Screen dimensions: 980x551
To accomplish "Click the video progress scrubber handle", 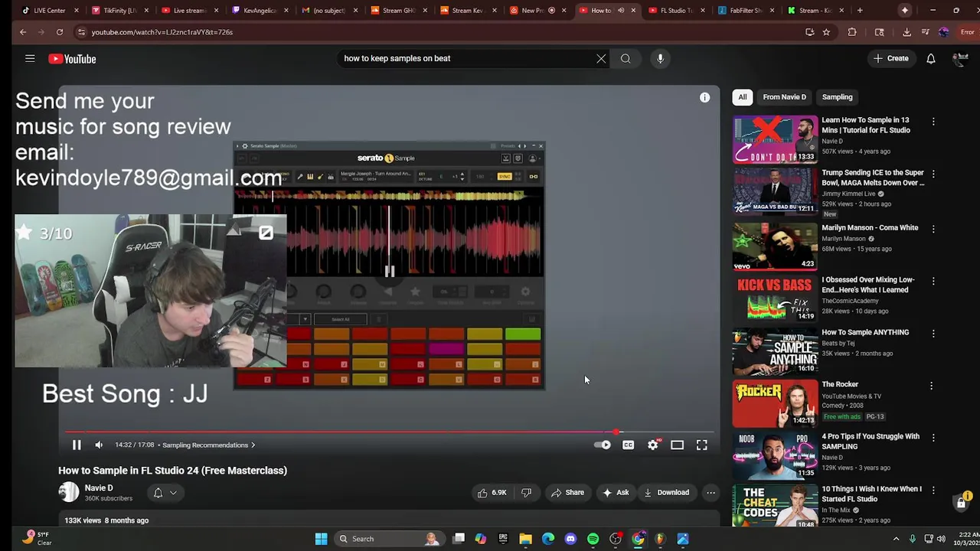I will coord(617,432).
